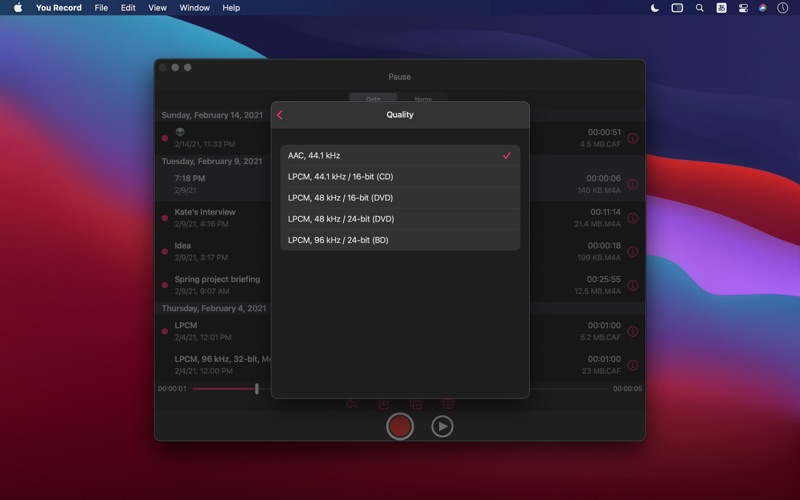Open the File menu
The width and height of the screenshot is (800, 500).
coord(101,8)
